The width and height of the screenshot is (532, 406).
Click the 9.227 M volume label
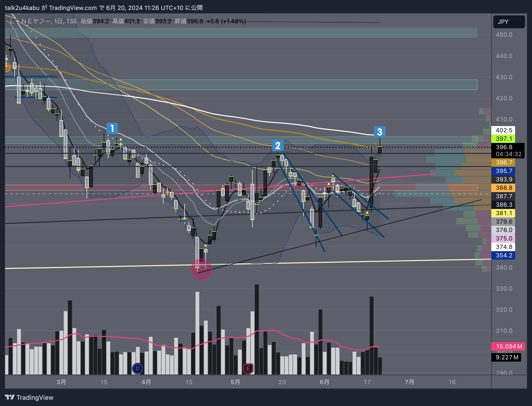pos(506,357)
